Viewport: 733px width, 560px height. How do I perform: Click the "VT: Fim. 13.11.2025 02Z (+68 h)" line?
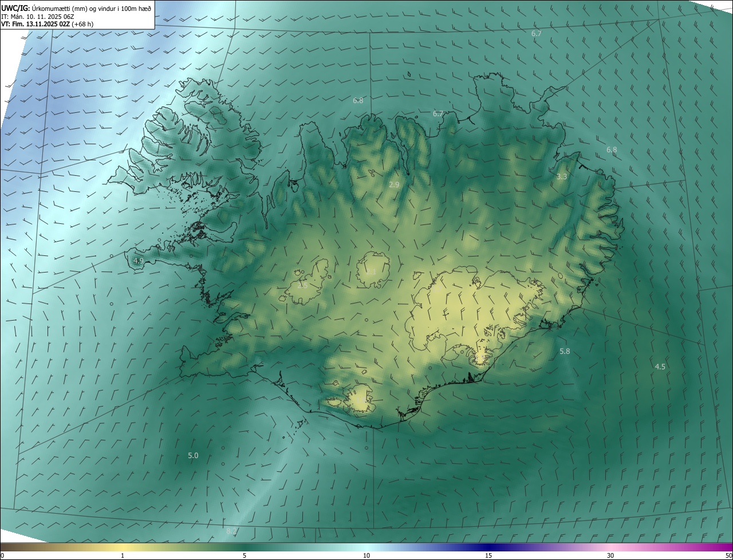[x=47, y=24]
